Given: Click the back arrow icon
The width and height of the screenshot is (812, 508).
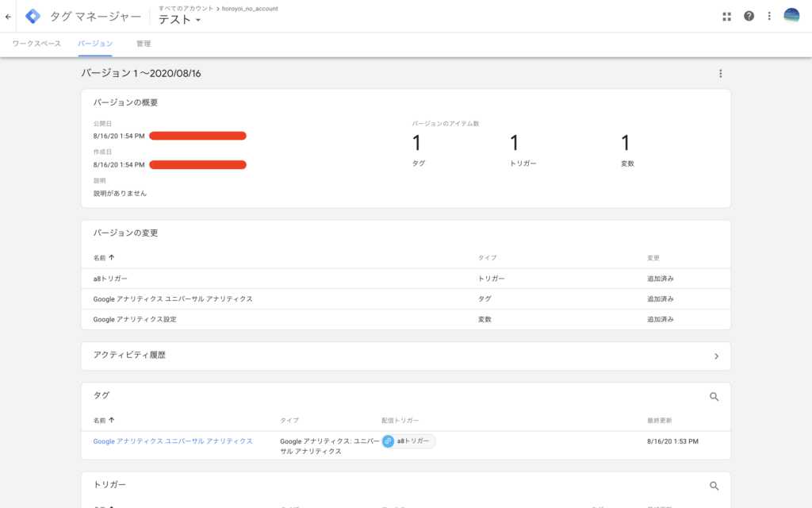Looking at the screenshot, I should click(8, 17).
